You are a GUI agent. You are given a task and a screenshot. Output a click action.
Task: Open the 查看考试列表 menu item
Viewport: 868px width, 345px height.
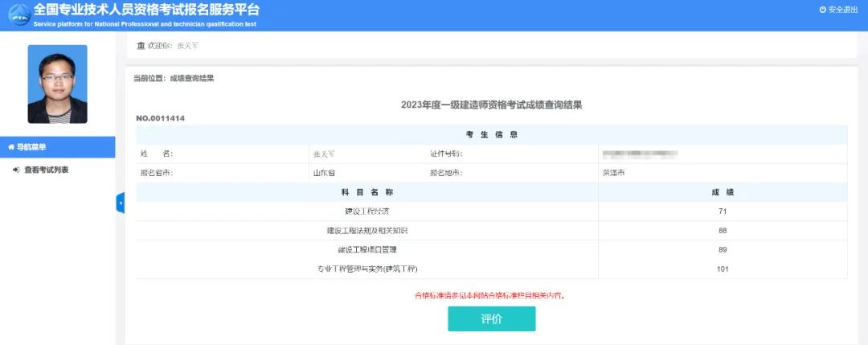(46, 170)
